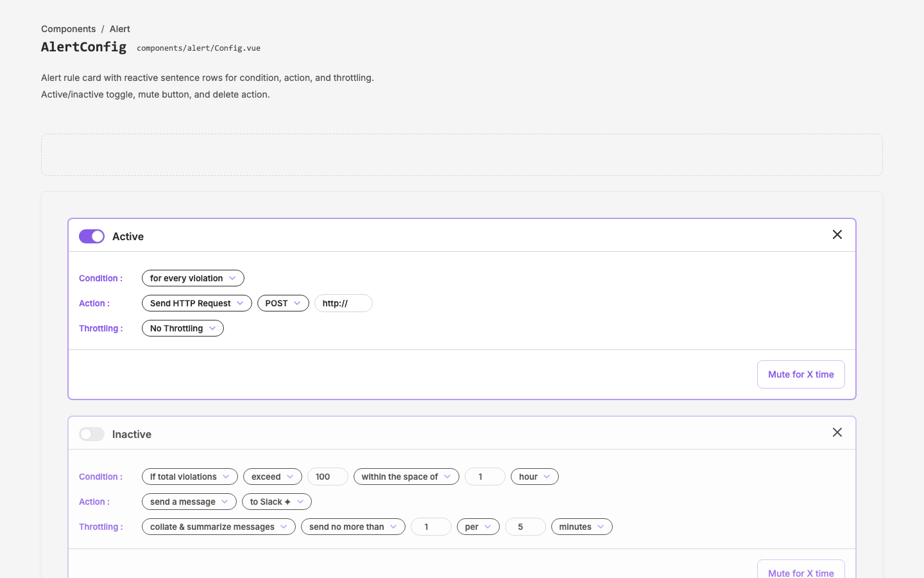The height and width of the screenshot is (578, 924).
Task: Turn off the Active alert toggle
Action: point(92,236)
